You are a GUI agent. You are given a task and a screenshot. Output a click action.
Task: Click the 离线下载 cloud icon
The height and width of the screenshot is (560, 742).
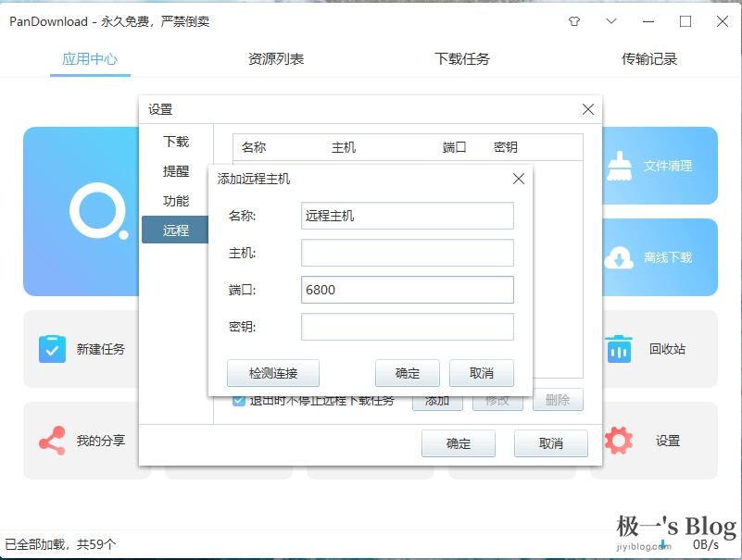pyautogui.click(x=619, y=257)
